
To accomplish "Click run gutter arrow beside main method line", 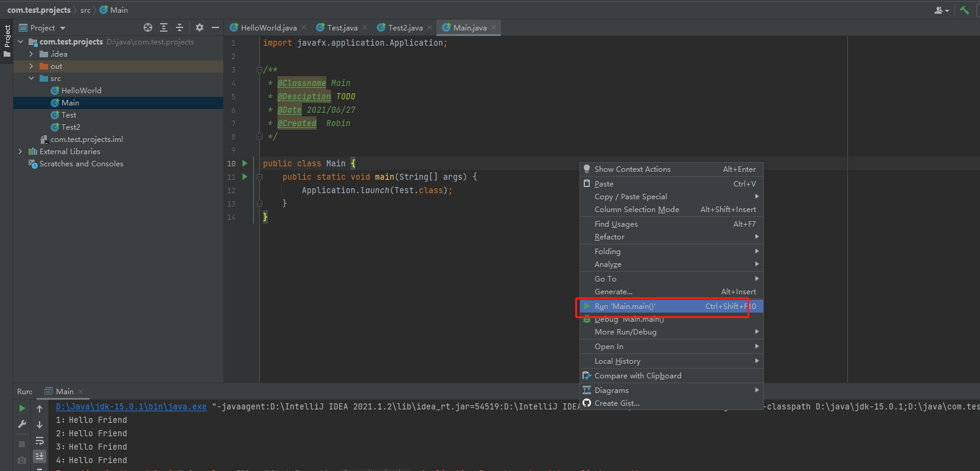I will tap(245, 177).
